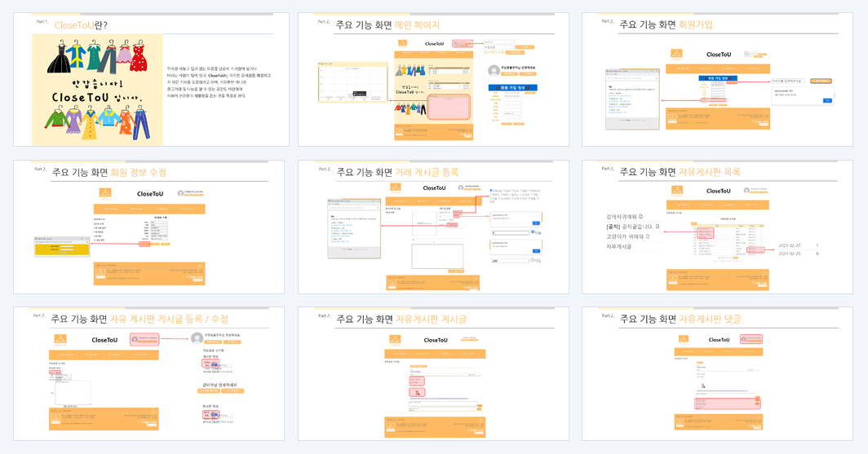Click blue 회원 가입 정보 banner
The width and height of the screenshot is (868, 454).
(512, 87)
